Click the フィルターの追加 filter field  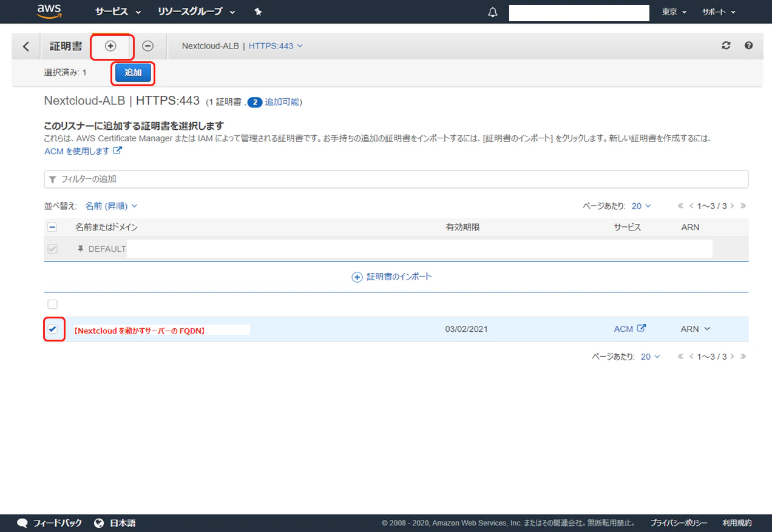point(396,179)
